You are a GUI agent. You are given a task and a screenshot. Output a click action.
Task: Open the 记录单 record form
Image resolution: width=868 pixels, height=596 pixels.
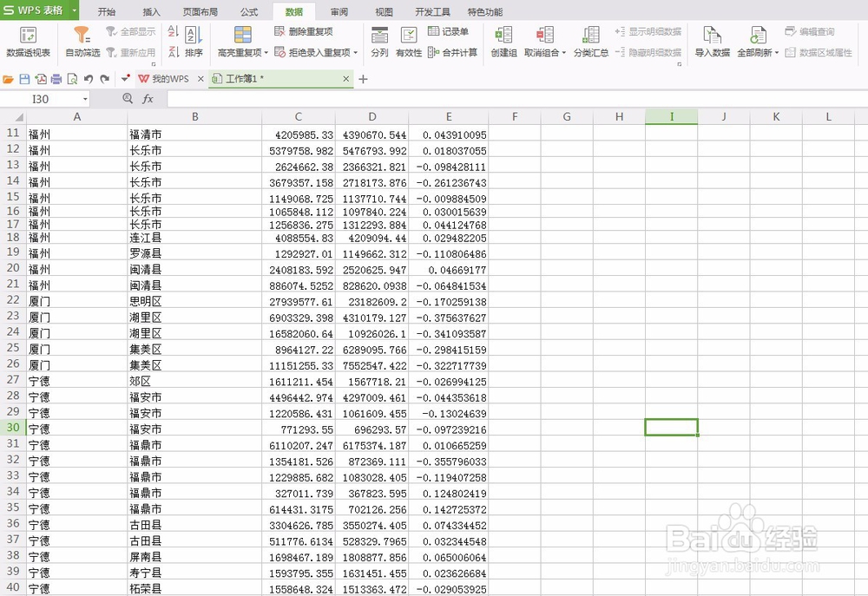448,31
